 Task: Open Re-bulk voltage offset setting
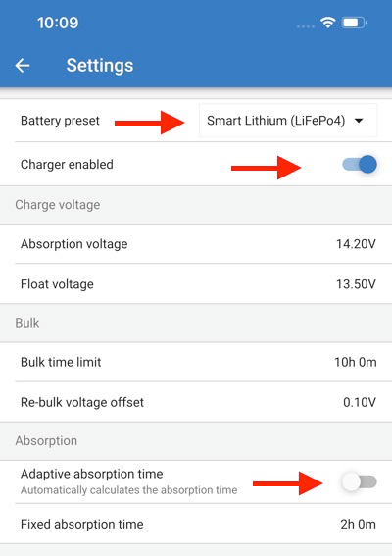tap(196, 402)
